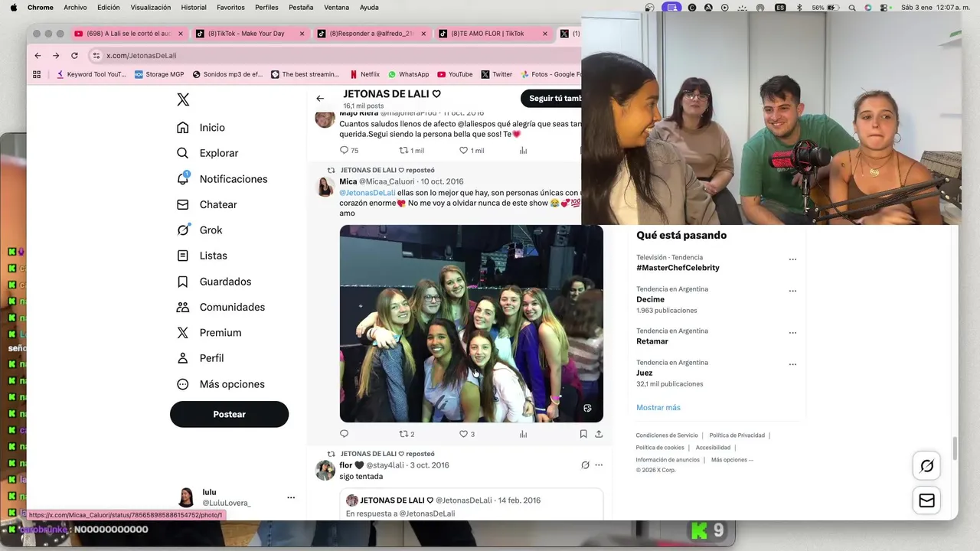Open Chatear messages in the sidebar
The height and width of the screenshot is (551, 980).
207,204
